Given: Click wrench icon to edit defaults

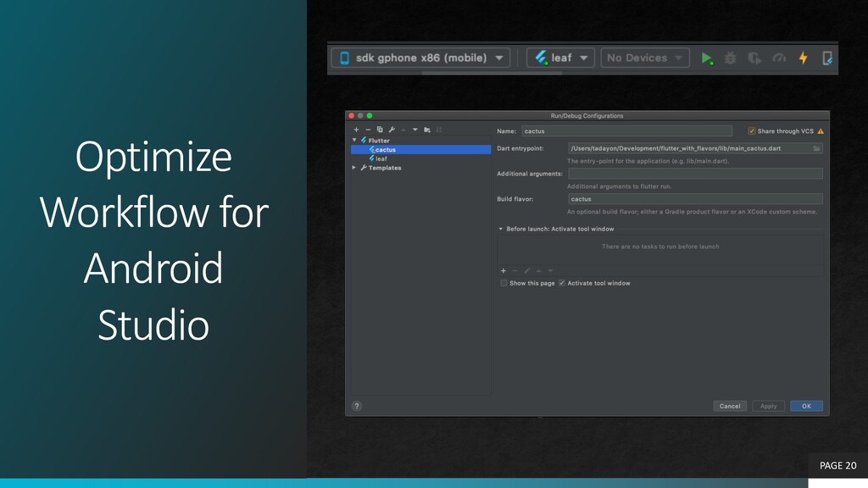Looking at the screenshot, I should coord(392,130).
